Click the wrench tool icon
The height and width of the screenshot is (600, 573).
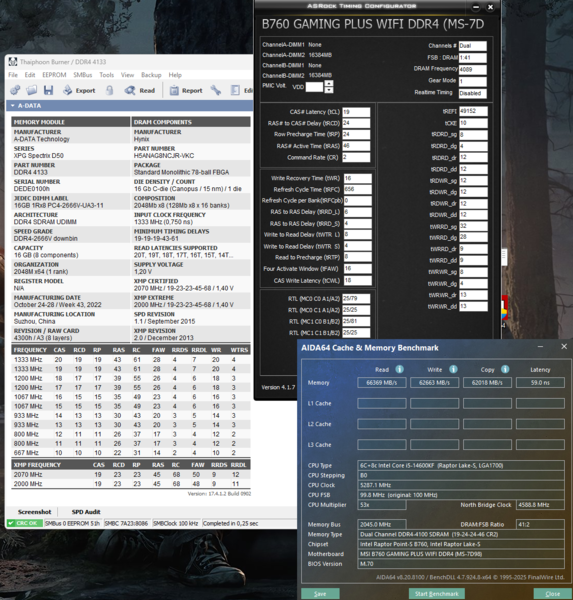pyautogui.click(x=216, y=90)
